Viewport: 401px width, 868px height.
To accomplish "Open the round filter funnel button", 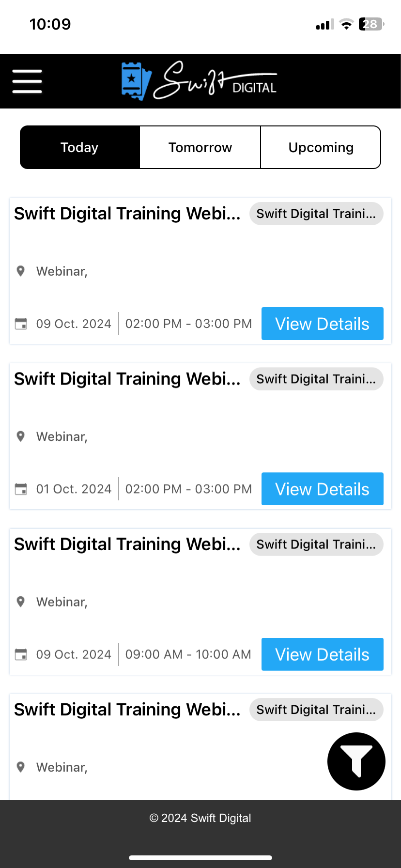I will (x=356, y=761).
